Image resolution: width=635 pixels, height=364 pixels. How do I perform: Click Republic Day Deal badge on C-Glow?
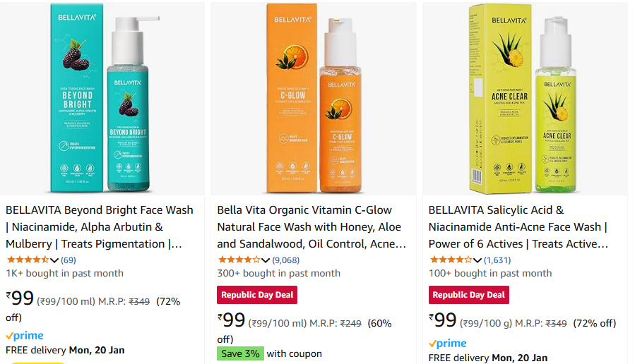pyautogui.click(x=257, y=295)
